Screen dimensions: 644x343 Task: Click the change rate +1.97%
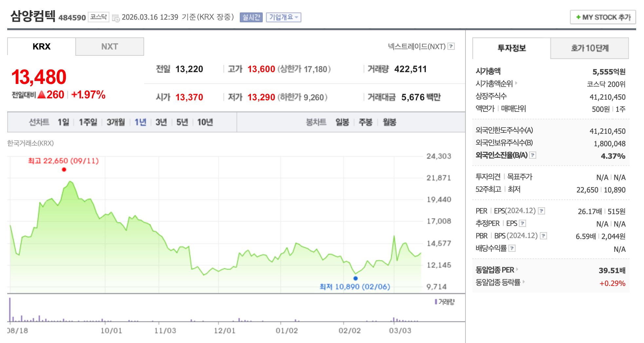click(88, 95)
